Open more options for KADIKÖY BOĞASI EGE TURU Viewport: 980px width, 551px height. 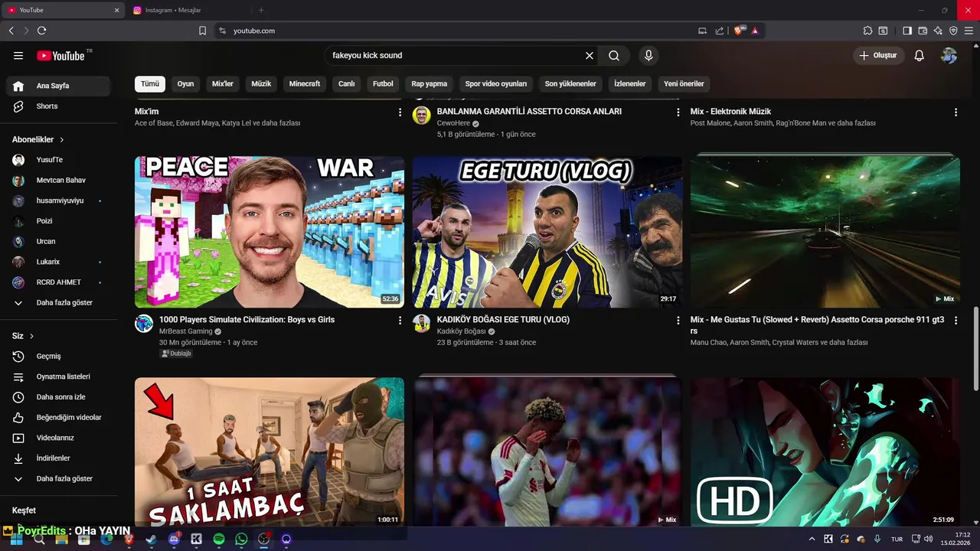(678, 321)
